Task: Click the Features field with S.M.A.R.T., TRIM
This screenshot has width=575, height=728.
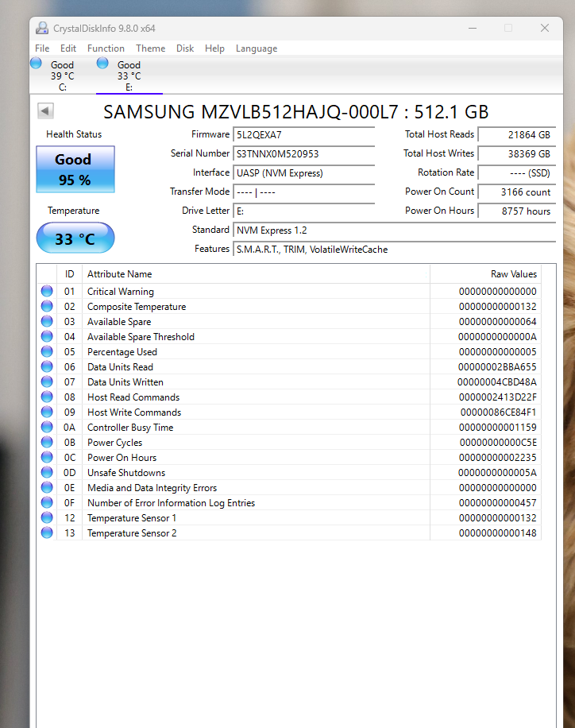Action: point(394,250)
